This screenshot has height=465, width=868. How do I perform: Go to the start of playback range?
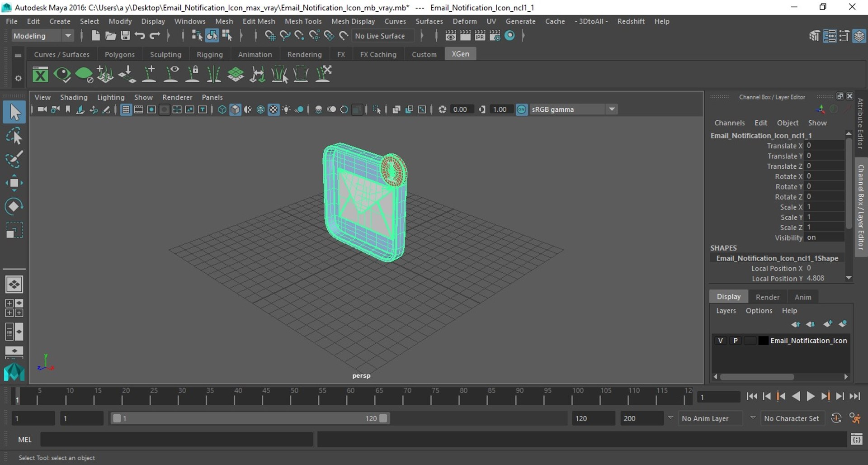click(x=751, y=396)
